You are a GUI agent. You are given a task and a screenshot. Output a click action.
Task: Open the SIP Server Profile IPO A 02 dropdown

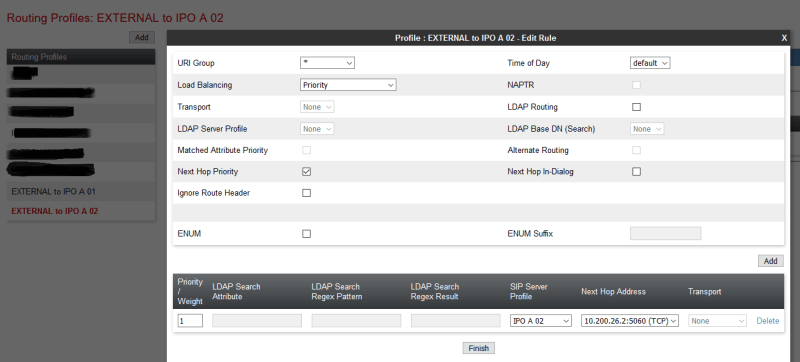[x=541, y=321]
